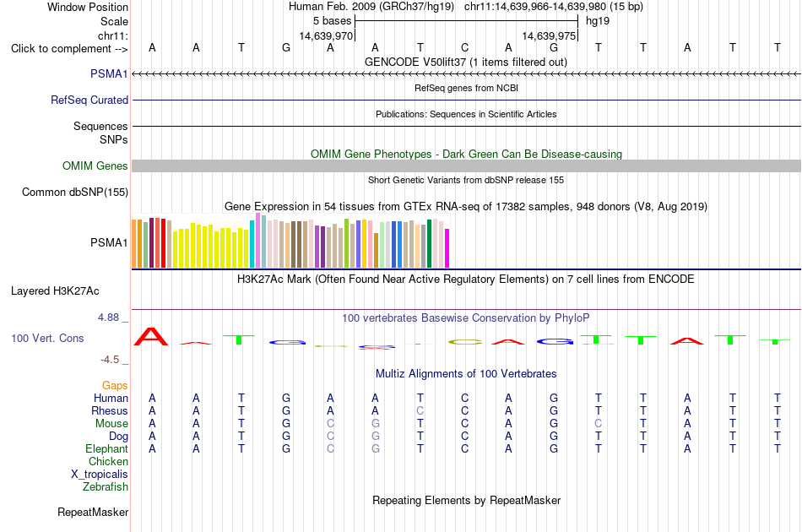Click the hg19 label beside the scale bar
This screenshot has width=802, height=532.
tap(598, 21)
